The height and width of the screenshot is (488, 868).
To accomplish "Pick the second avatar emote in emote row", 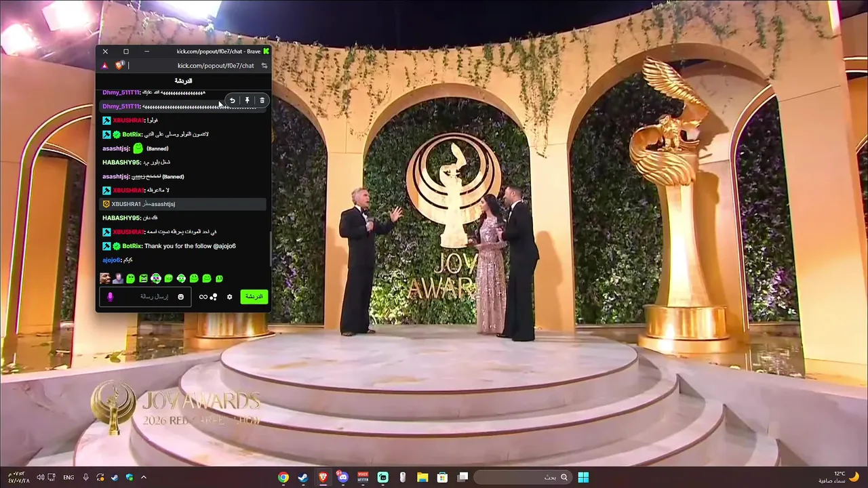I will [118, 279].
